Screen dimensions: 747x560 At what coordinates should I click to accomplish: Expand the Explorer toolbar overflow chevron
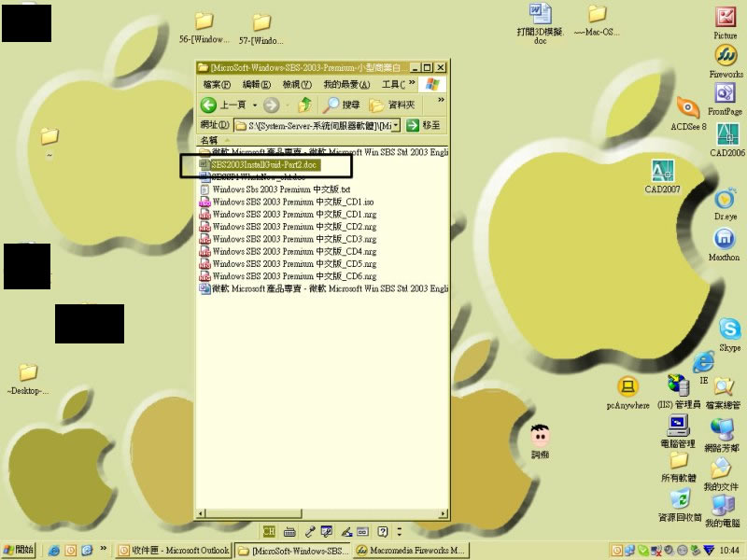pos(441,100)
